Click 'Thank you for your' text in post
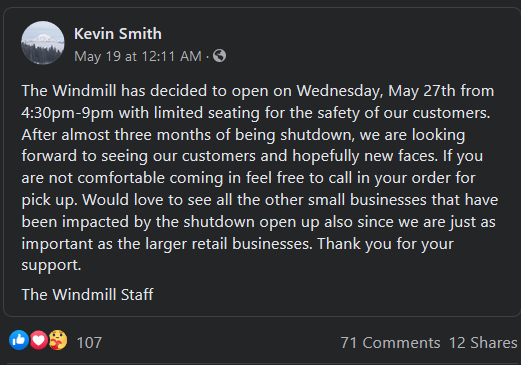521x365 pixels. click(385, 244)
